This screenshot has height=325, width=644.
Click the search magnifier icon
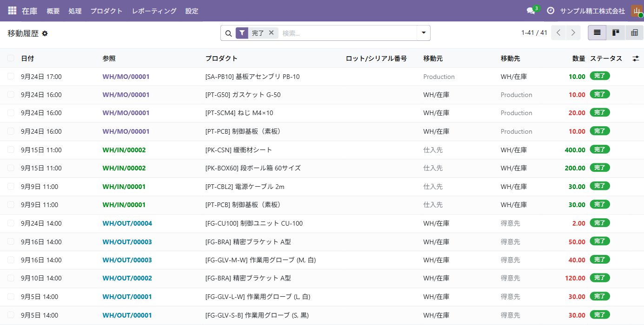point(228,33)
